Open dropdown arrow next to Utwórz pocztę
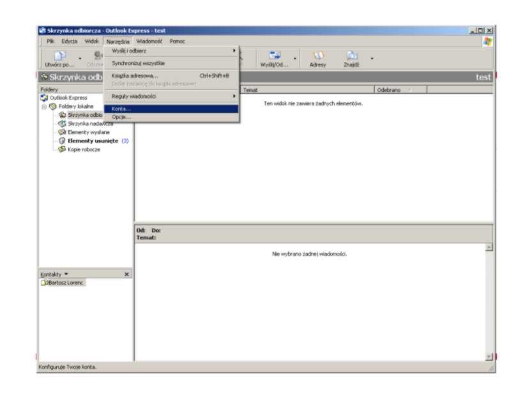 (80, 59)
